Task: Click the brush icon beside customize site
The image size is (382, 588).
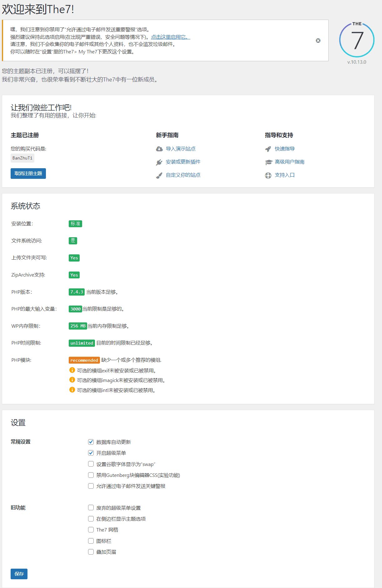Action: pos(159,175)
